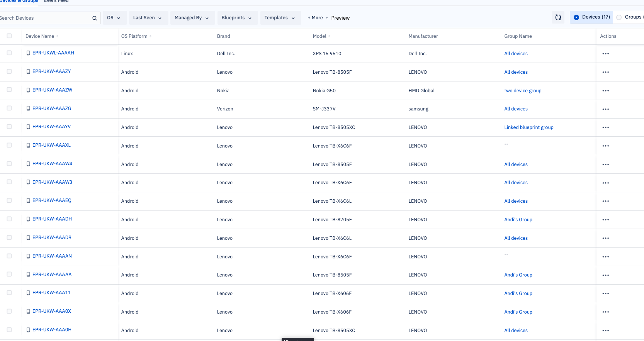Click the XPS 15 9510 model cell
The width and height of the screenshot is (644, 341).
tap(327, 54)
